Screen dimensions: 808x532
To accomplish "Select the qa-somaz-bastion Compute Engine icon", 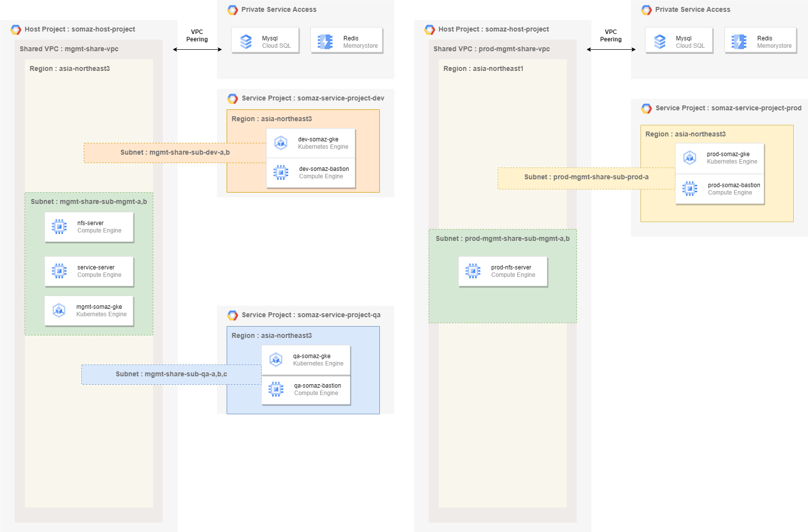I will (x=276, y=389).
